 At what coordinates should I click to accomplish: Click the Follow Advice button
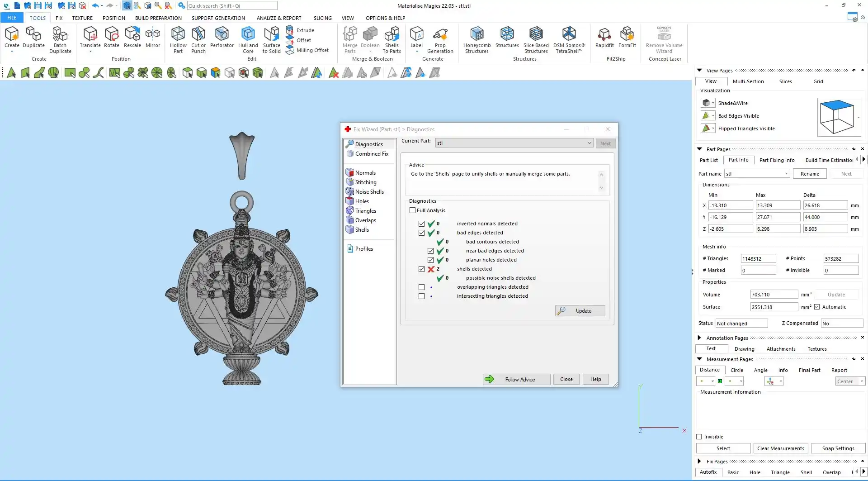[x=516, y=379]
